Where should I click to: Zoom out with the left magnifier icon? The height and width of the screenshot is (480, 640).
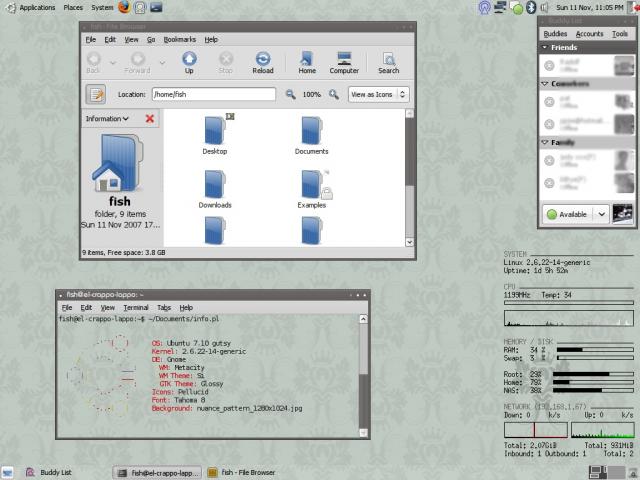[x=290, y=94]
